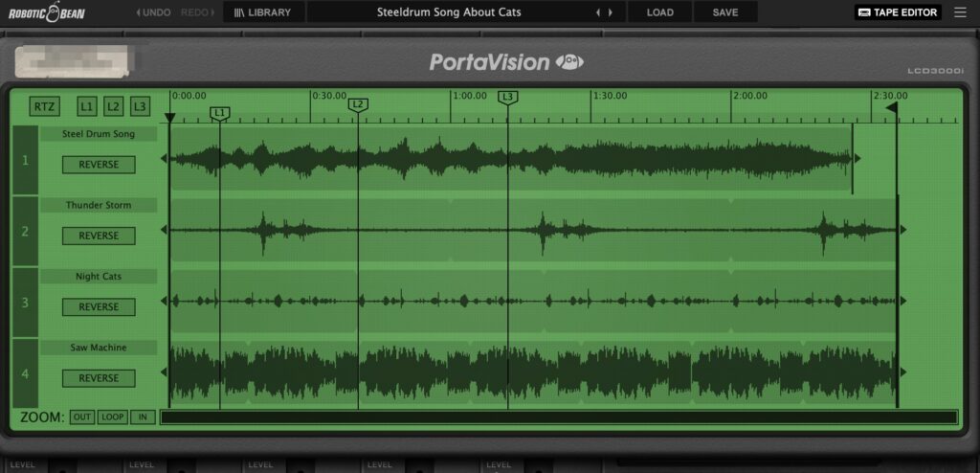Click the zoom scrollbar at the bottom

click(558, 417)
